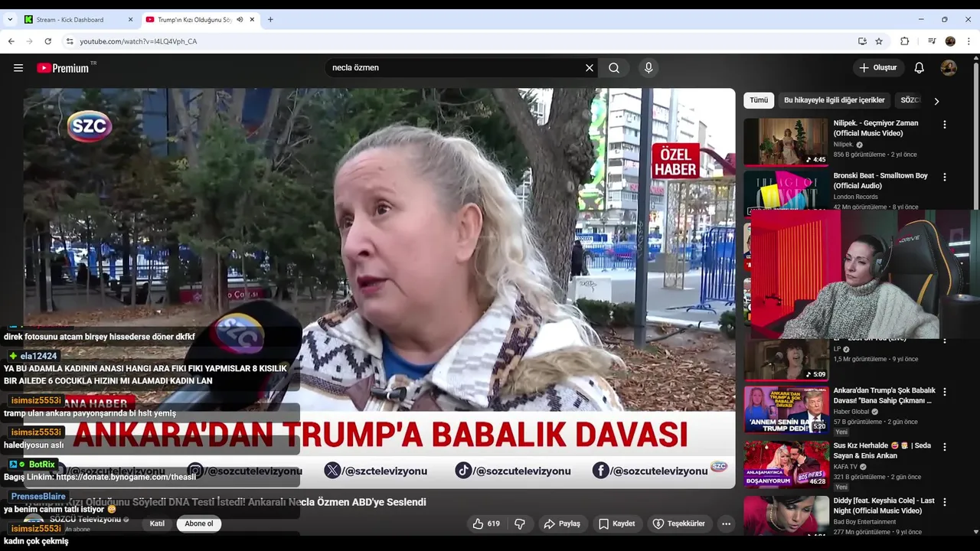Screen dimensions: 980x551
Task: View site information icon in address bar
Action: 70,41
